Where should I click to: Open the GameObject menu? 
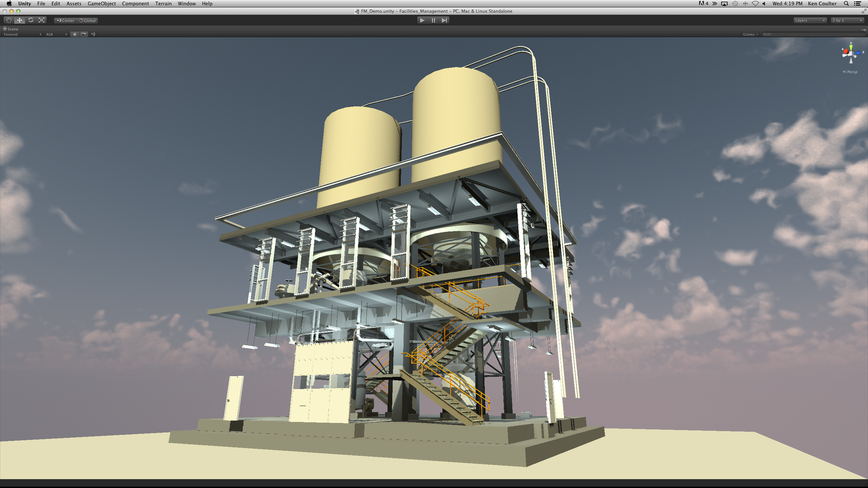101,3
